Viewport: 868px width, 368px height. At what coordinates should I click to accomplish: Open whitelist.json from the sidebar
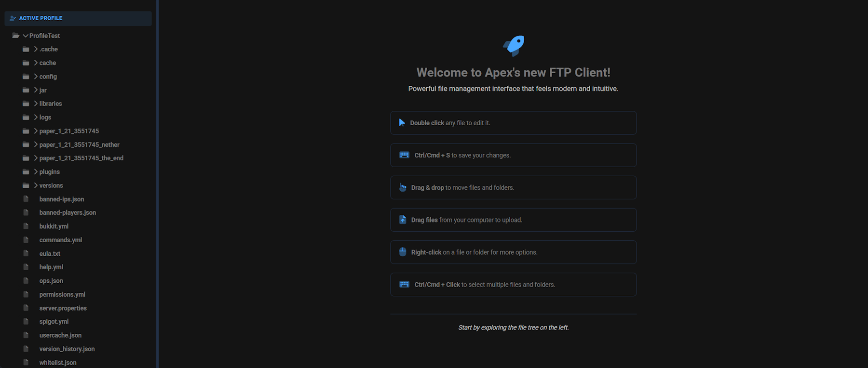57,362
